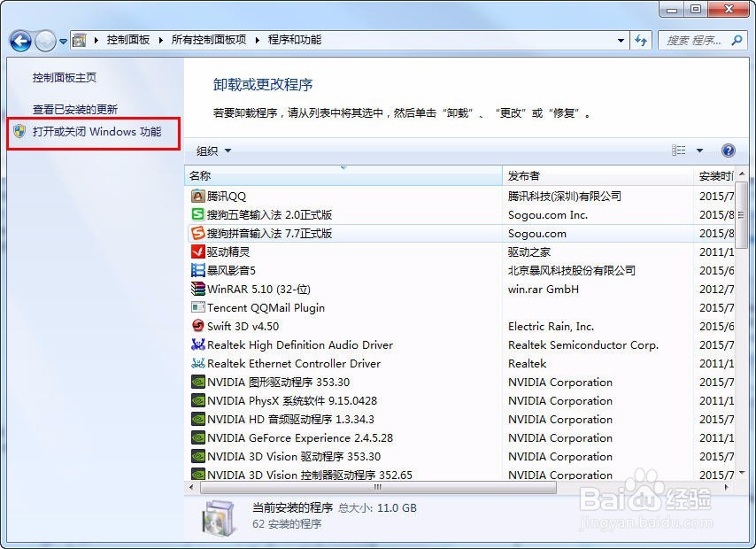This screenshot has height=549, width=756.
Task: Sort by the 名称 column header
Action: 343,176
